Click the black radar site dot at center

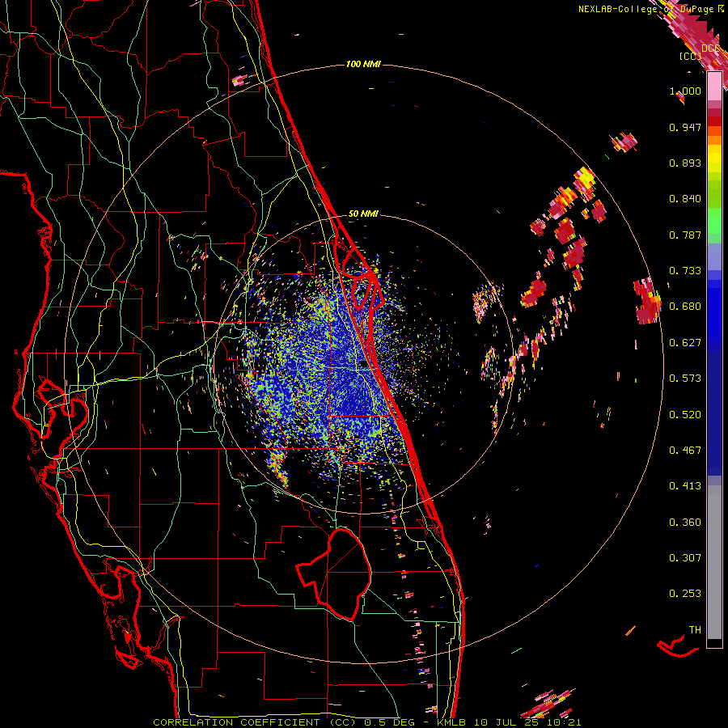click(363, 365)
